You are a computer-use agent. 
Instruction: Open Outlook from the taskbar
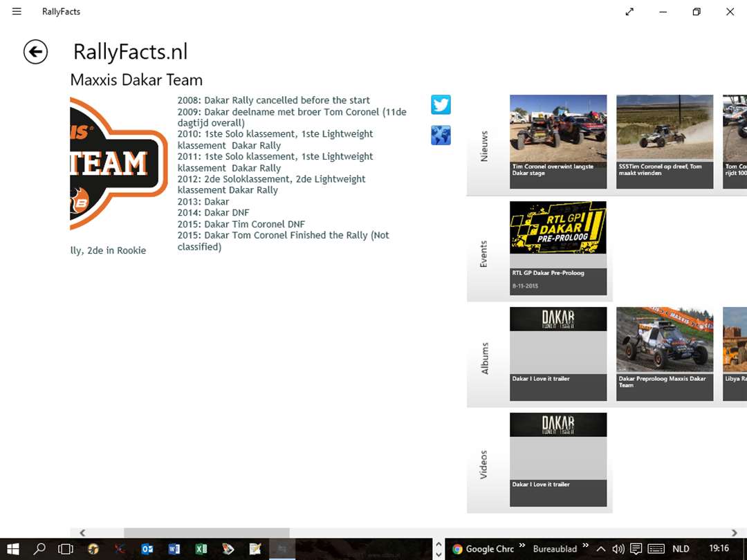147,549
